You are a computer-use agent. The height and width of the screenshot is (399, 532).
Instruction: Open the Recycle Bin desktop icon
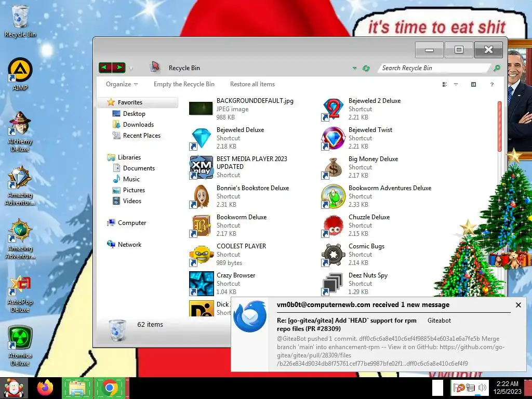20,21
